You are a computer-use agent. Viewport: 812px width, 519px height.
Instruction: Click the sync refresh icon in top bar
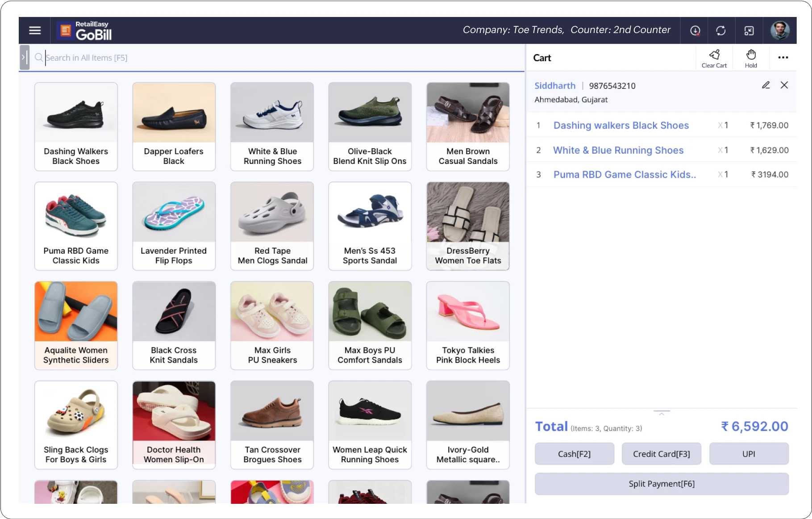pyautogui.click(x=721, y=30)
